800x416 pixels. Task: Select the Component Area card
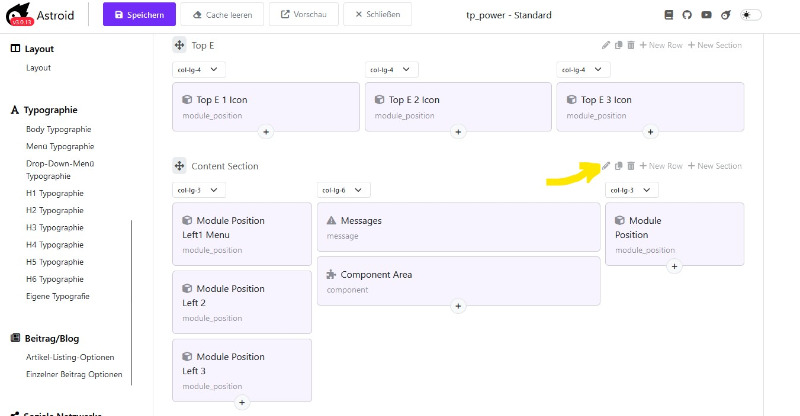(x=459, y=281)
